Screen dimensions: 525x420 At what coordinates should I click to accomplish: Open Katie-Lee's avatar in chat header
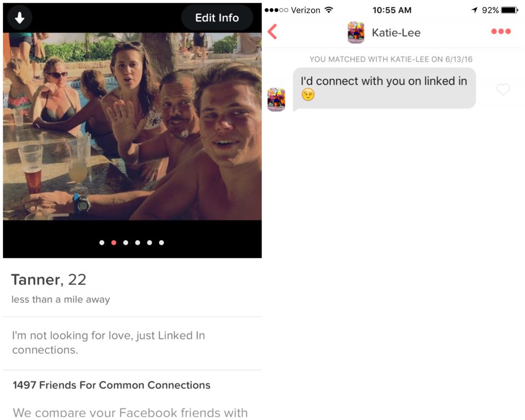(356, 32)
